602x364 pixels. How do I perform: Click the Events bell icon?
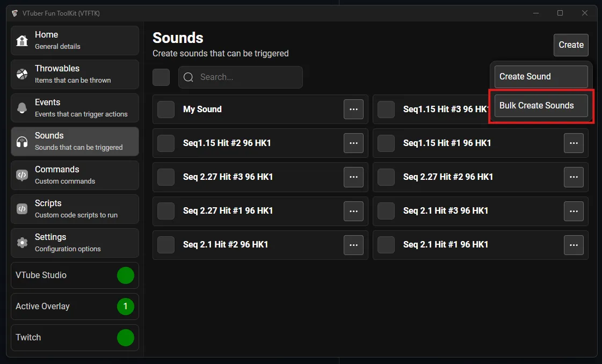pyautogui.click(x=22, y=108)
